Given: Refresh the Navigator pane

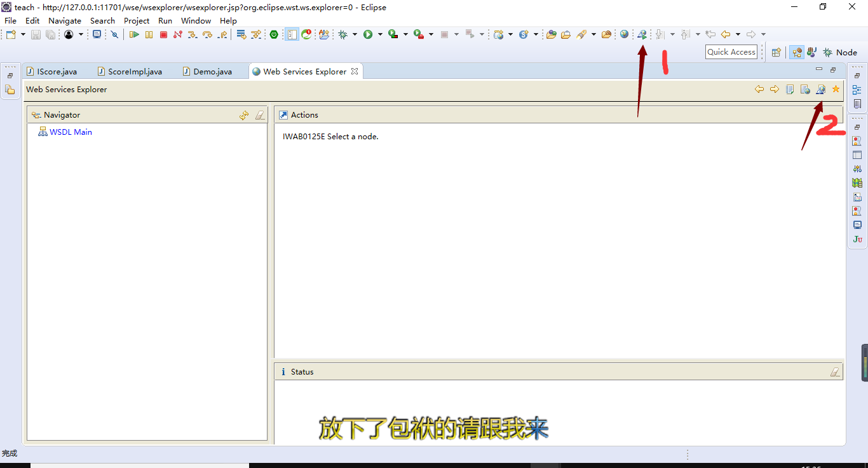Looking at the screenshot, I should 244,115.
